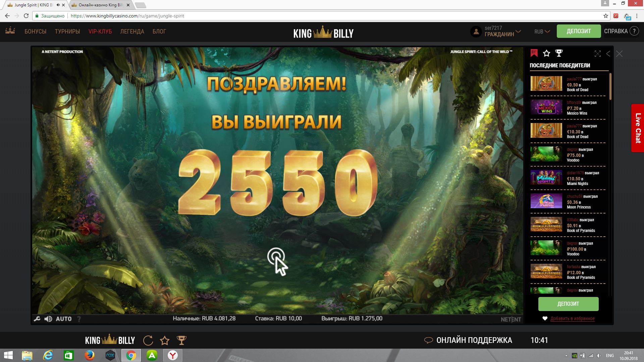Click the King Billy logo in the header

pyautogui.click(x=323, y=32)
